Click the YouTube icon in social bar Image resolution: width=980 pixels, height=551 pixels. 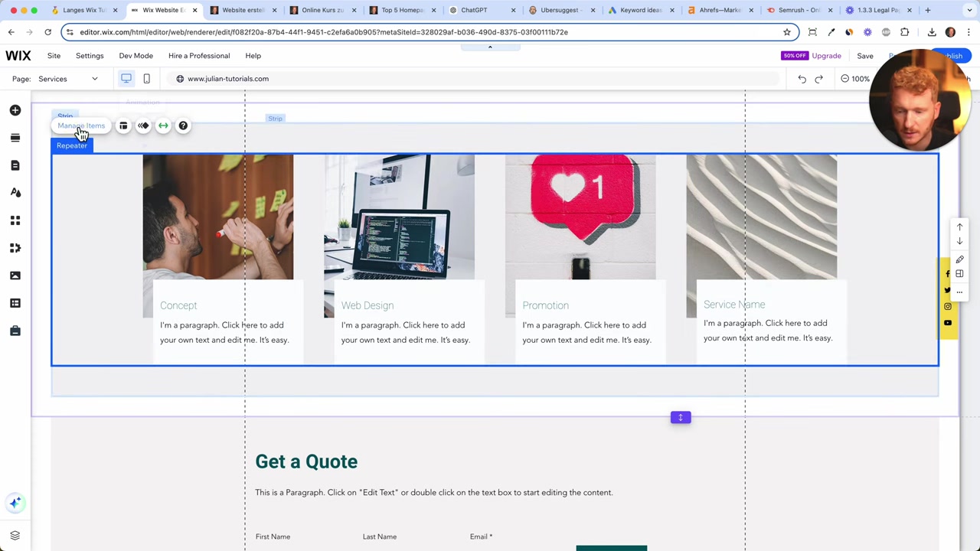(948, 323)
